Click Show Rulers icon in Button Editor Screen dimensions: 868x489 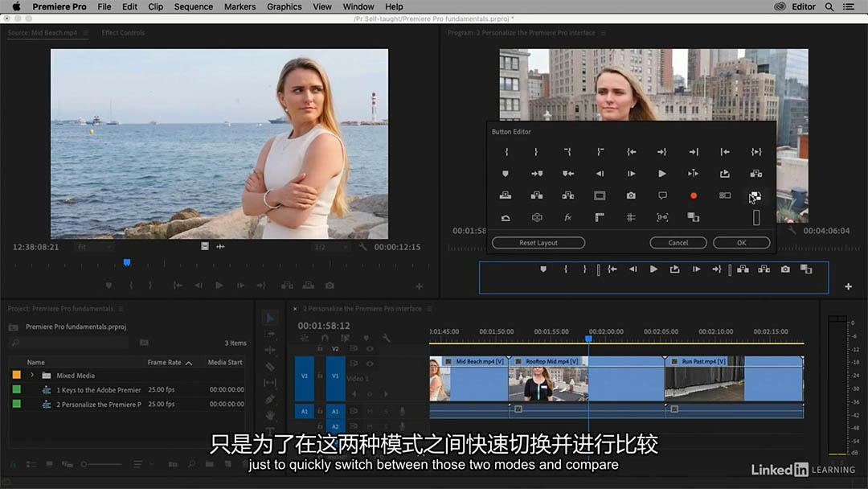pyautogui.click(x=600, y=218)
